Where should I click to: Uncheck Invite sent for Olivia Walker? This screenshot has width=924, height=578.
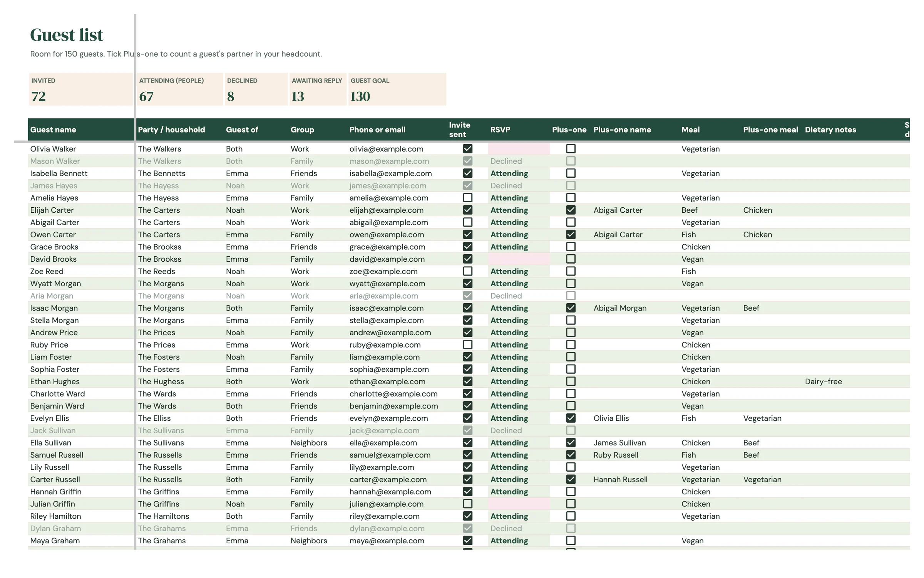(x=467, y=149)
